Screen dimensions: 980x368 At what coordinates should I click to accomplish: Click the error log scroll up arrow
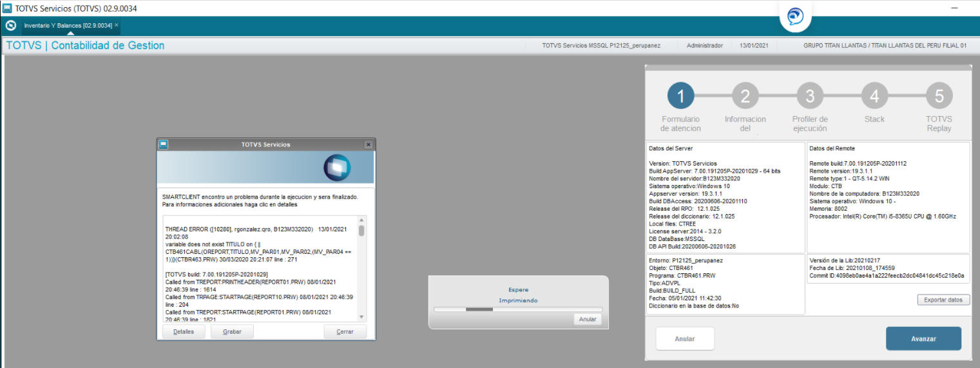pos(361,220)
